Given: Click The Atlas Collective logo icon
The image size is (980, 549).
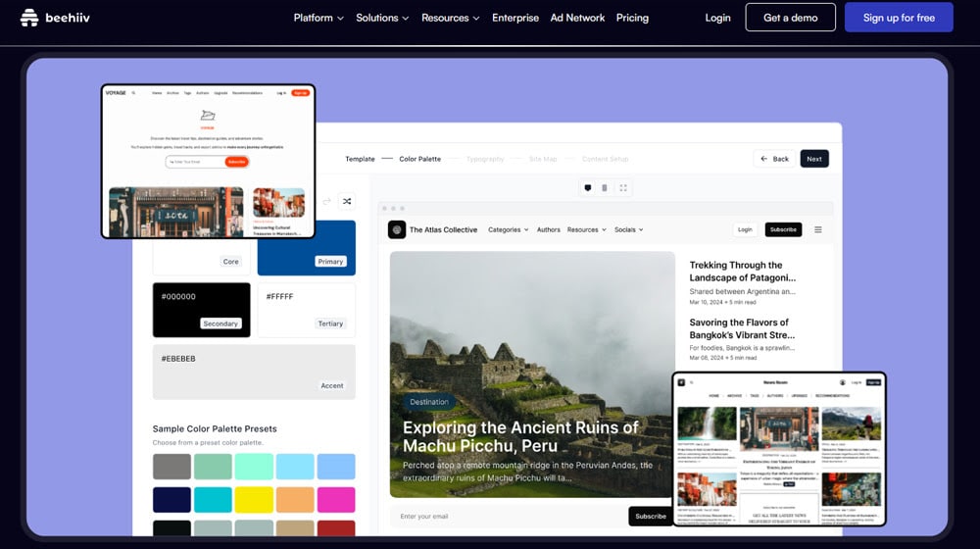Looking at the screenshot, I should point(397,229).
